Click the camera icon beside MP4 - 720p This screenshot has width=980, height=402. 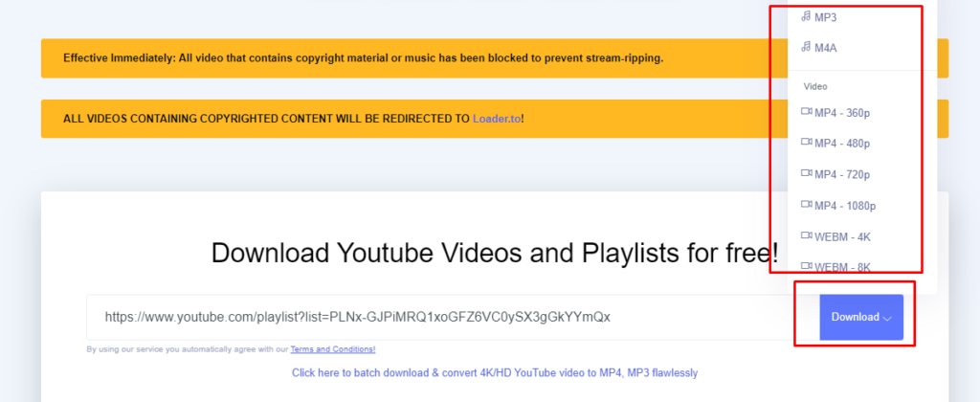coord(806,174)
